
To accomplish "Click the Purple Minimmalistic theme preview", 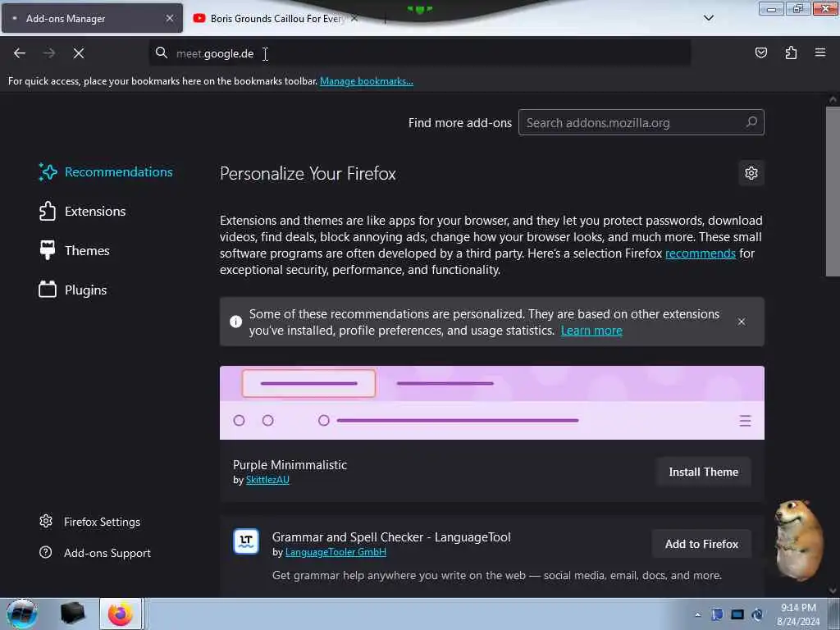I will click(492, 403).
